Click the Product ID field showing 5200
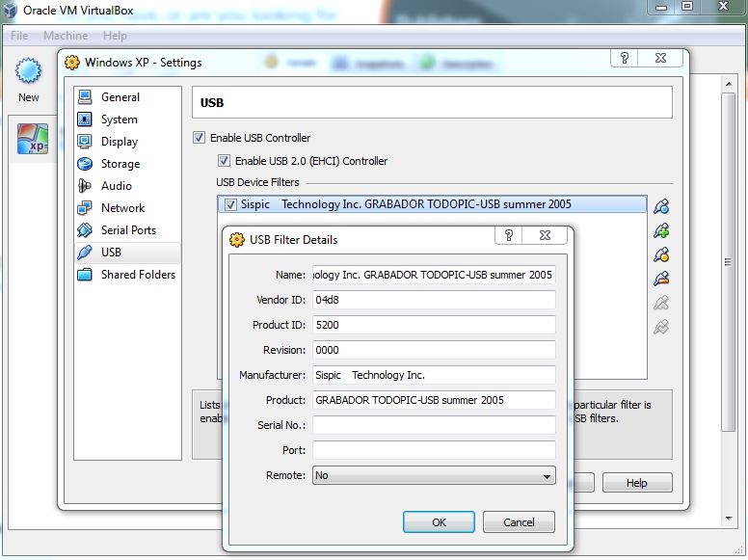 pyautogui.click(x=434, y=325)
